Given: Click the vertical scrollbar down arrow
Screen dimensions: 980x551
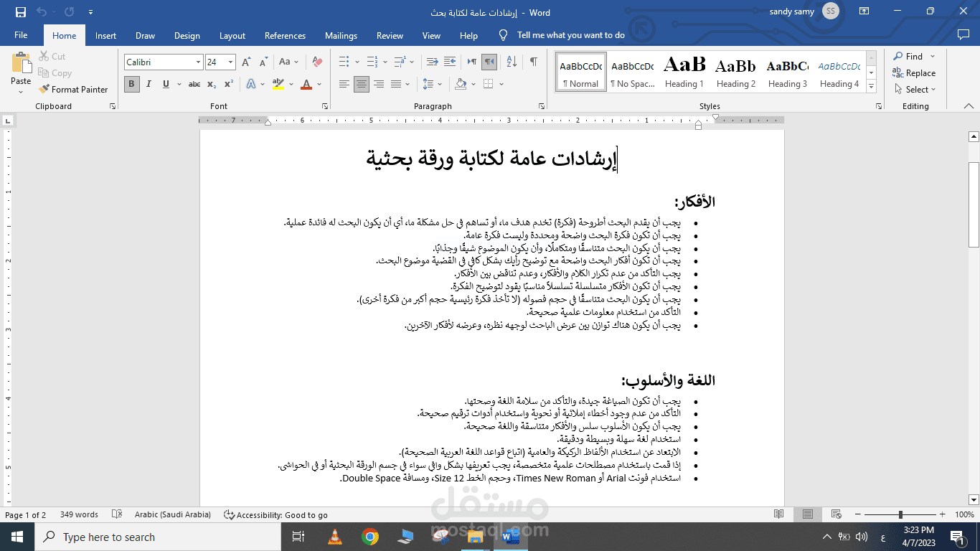Looking at the screenshot, I should coord(974,499).
